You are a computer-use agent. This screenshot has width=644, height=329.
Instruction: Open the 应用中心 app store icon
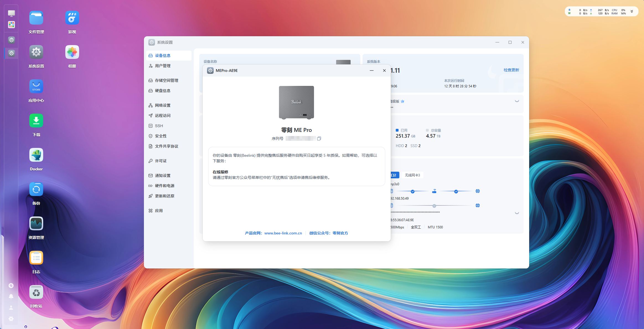[x=36, y=86]
